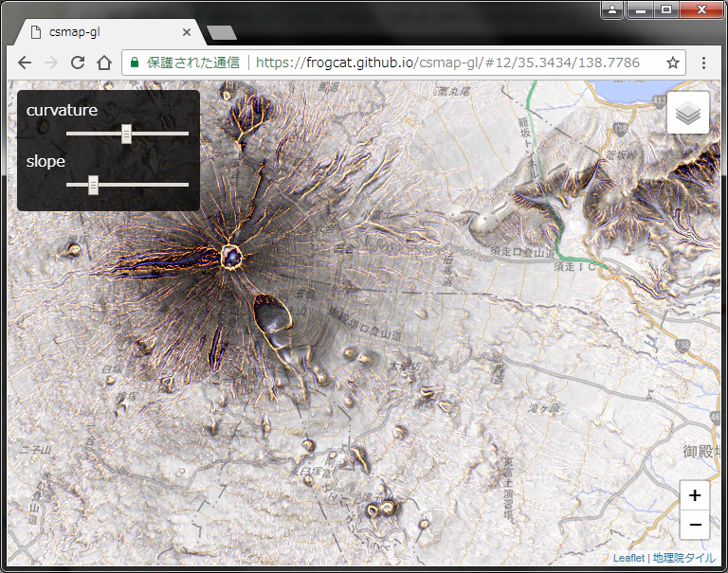Click the 二子山 map label
Viewport: 728px width, 573px height.
pyautogui.click(x=36, y=450)
